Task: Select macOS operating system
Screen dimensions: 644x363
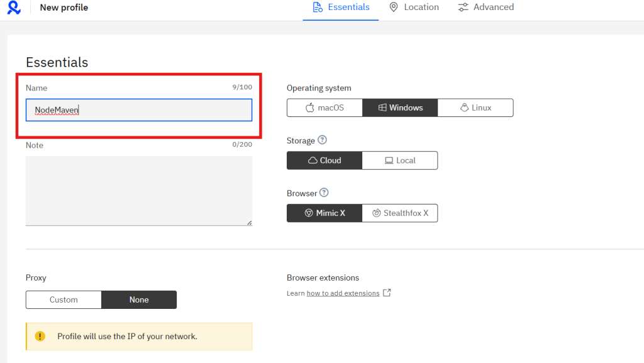Action: [325, 108]
